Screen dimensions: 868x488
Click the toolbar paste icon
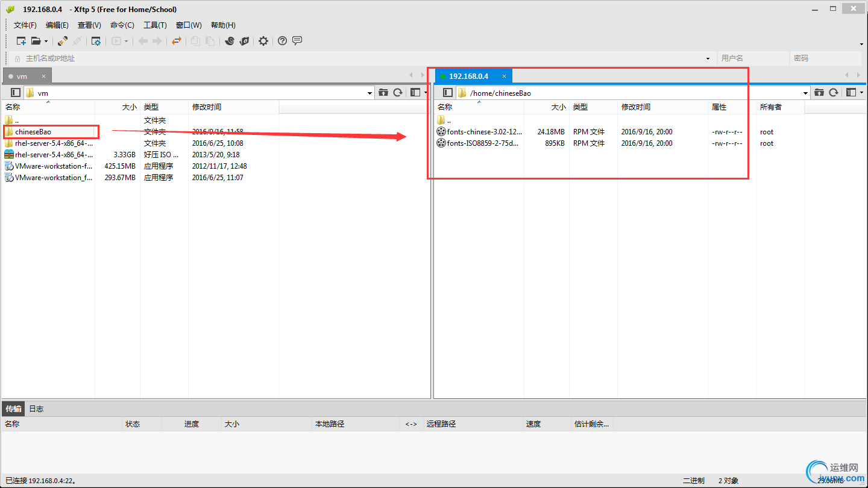click(x=210, y=41)
